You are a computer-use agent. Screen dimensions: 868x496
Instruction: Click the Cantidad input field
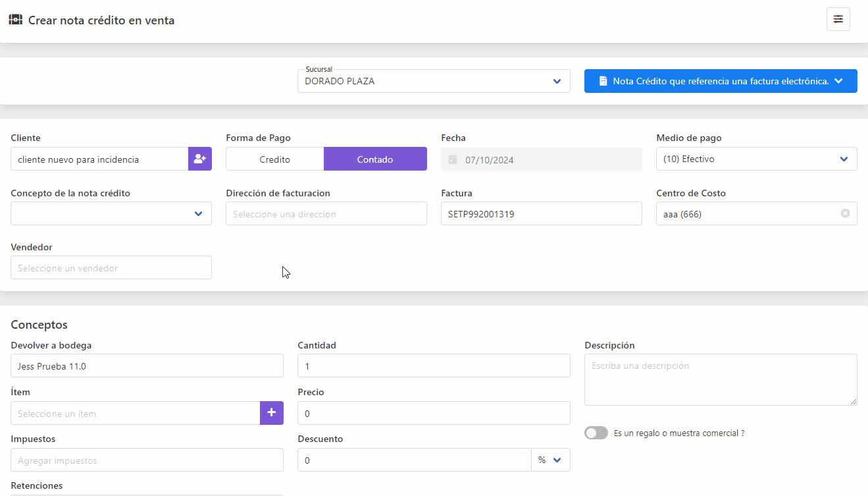(434, 366)
